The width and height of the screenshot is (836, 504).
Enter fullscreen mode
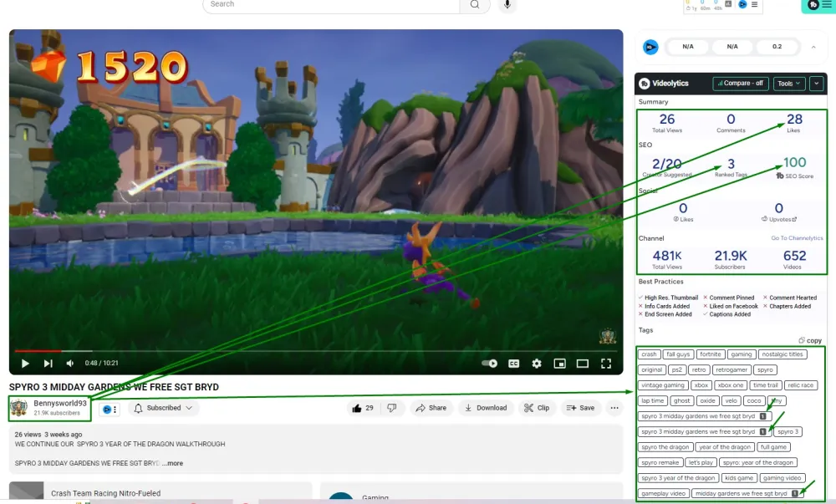(605, 364)
